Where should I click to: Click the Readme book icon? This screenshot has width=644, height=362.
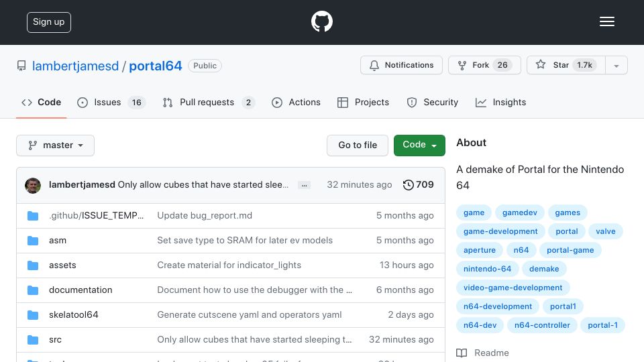(x=462, y=353)
